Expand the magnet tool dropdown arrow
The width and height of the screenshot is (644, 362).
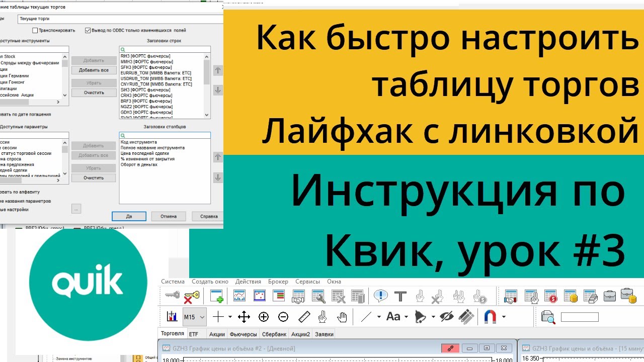tap(503, 317)
